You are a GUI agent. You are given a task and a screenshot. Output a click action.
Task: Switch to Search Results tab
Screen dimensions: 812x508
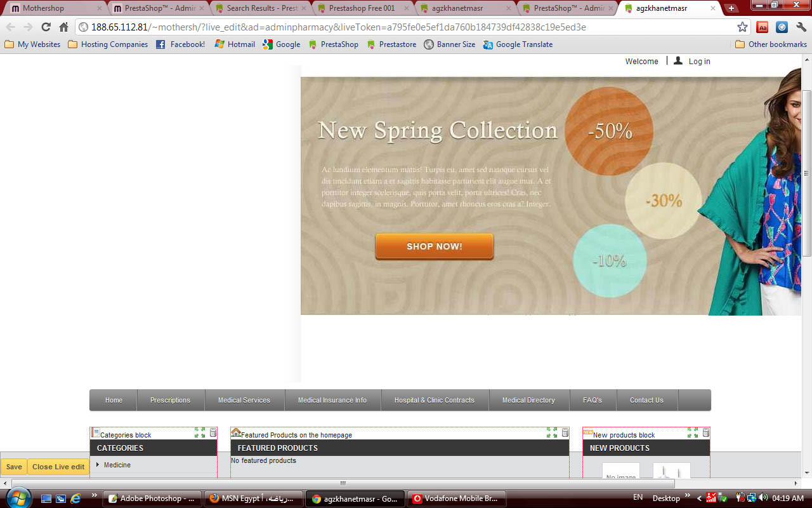[259, 8]
